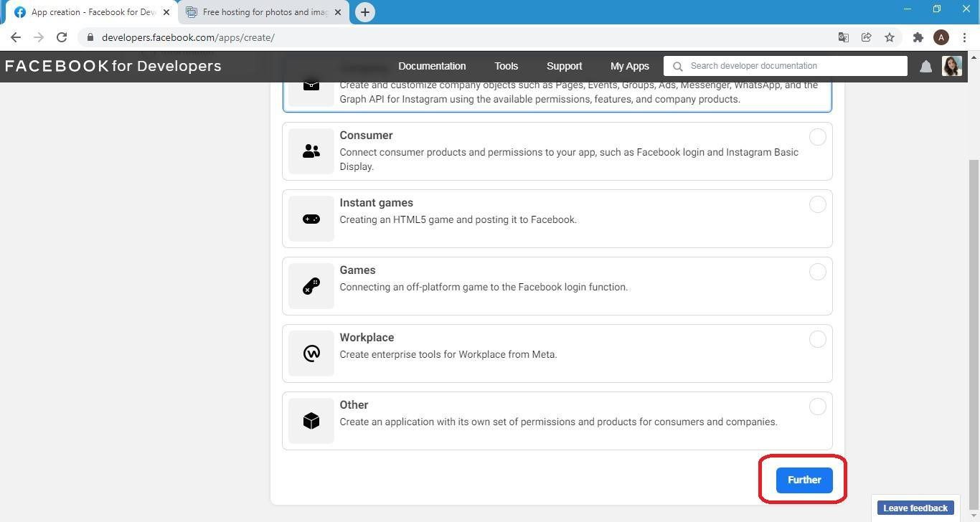
Task: Open the Chrome extensions puzzle icon
Action: 918,37
